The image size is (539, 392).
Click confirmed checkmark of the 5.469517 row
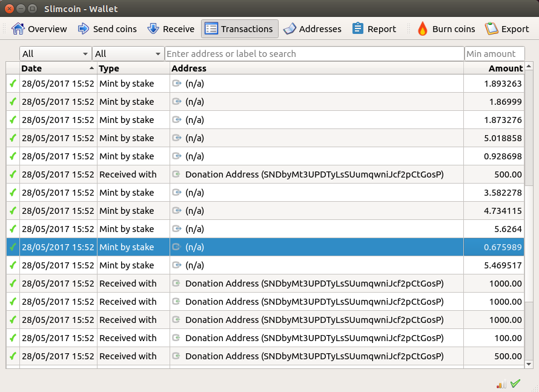[13, 265]
